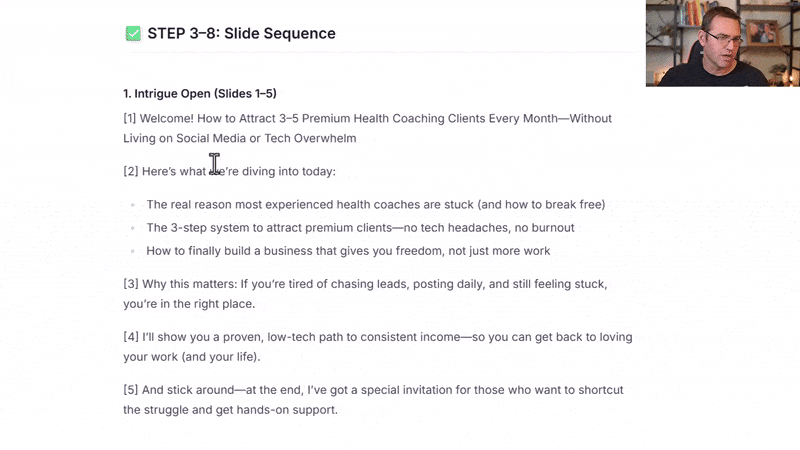Click the "1. Intrigue Open (Slides 1–5)" subheading
Viewport: 800px width, 450px height.
click(199, 94)
